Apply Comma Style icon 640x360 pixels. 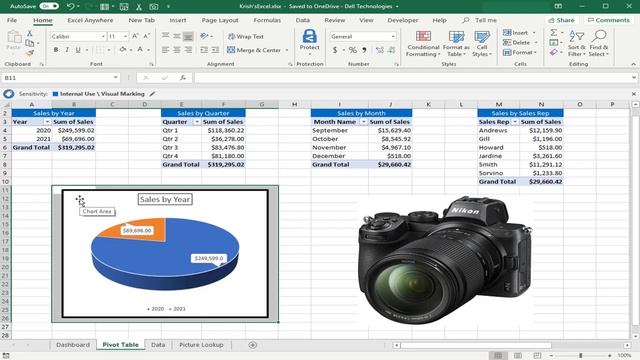(364, 50)
